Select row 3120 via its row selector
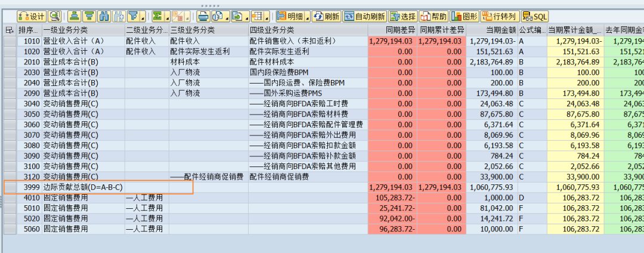644x253 pixels. point(10,177)
